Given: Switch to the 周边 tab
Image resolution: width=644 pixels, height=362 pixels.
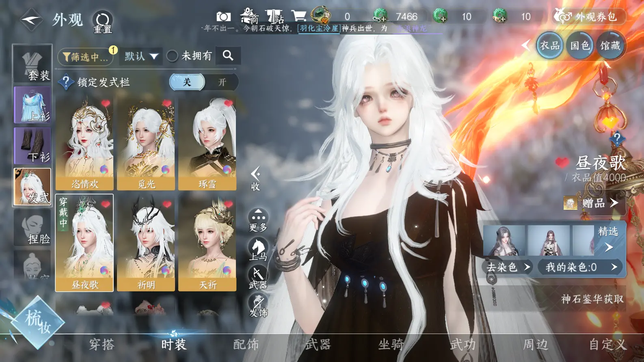Looking at the screenshot, I should click(x=536, y=345).
